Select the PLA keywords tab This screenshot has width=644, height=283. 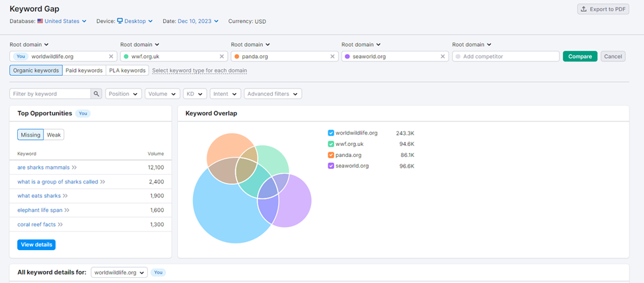click(127, 71)
